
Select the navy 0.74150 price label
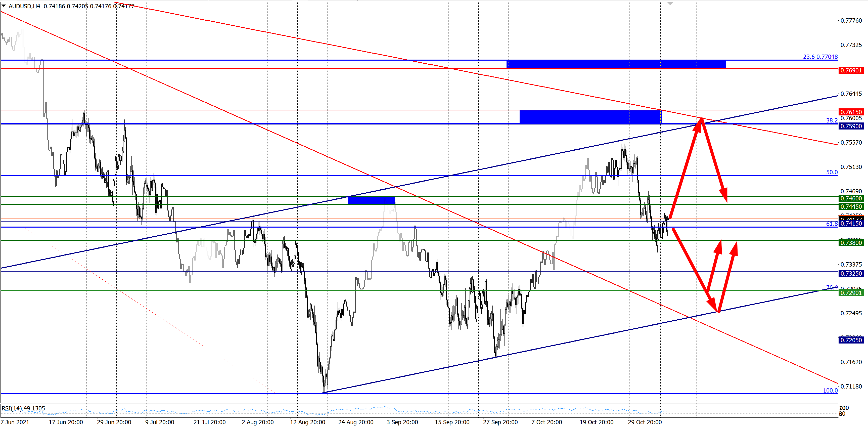click(x=851, y=224)
